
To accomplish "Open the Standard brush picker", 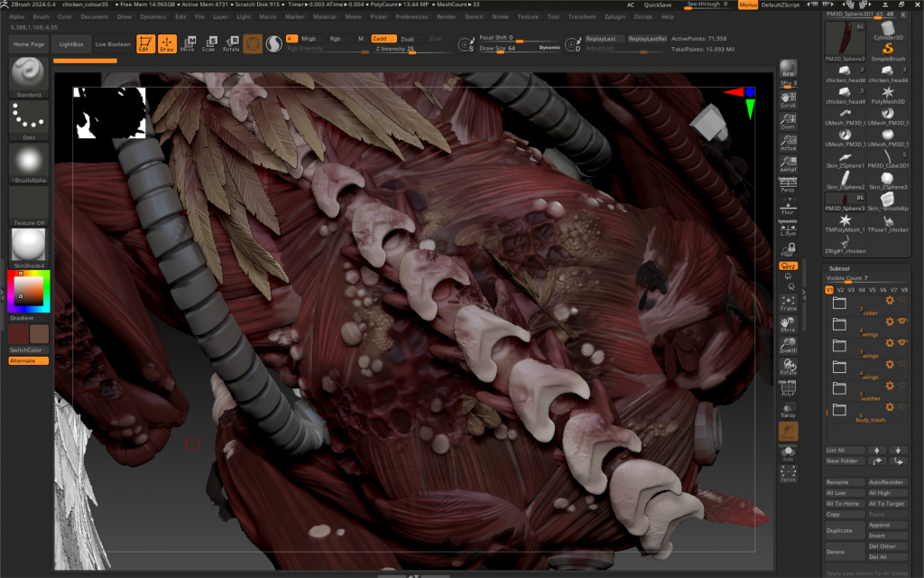I will click(28, 78).
